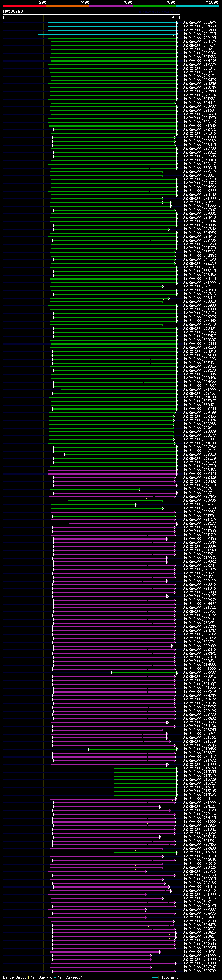Open hit UniRef100_A7P114
222x980 pixels.
click(199, 814)
